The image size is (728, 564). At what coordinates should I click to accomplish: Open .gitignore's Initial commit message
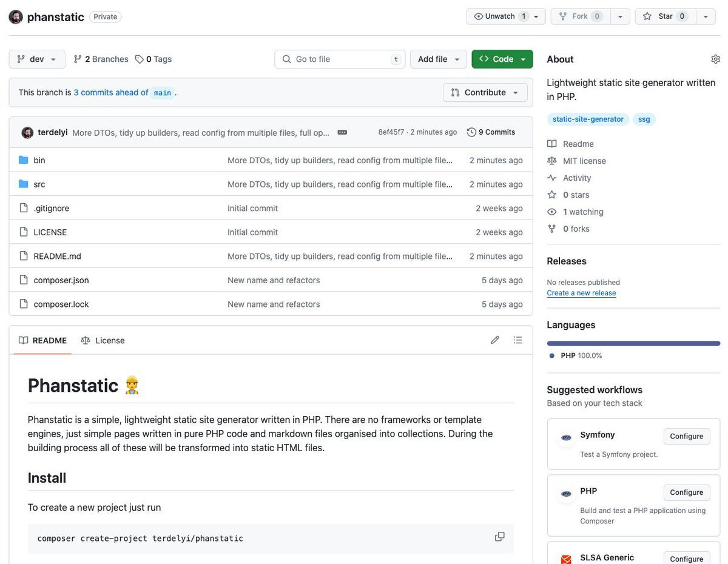[x=252, y=208]
